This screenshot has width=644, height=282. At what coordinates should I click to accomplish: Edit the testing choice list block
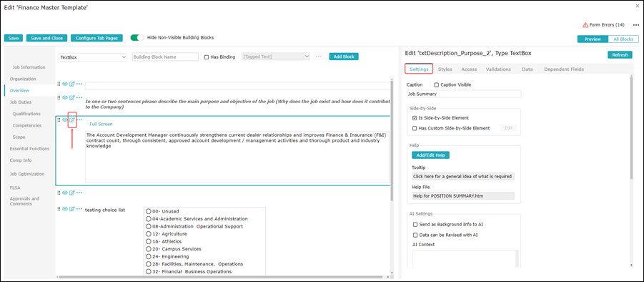click(x=72, y=209)
